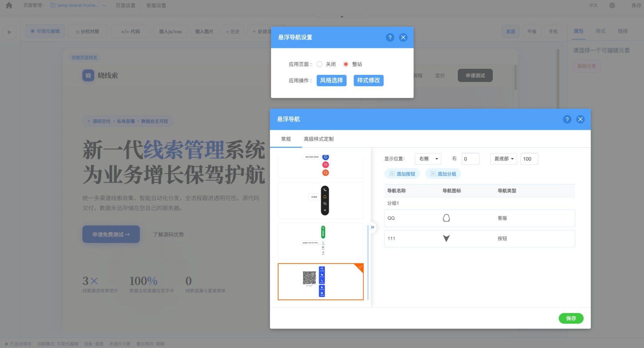Click the arrow icon in row 111
Image resolution: width=644 pixels, height=348 pixels.
[446, 238]
